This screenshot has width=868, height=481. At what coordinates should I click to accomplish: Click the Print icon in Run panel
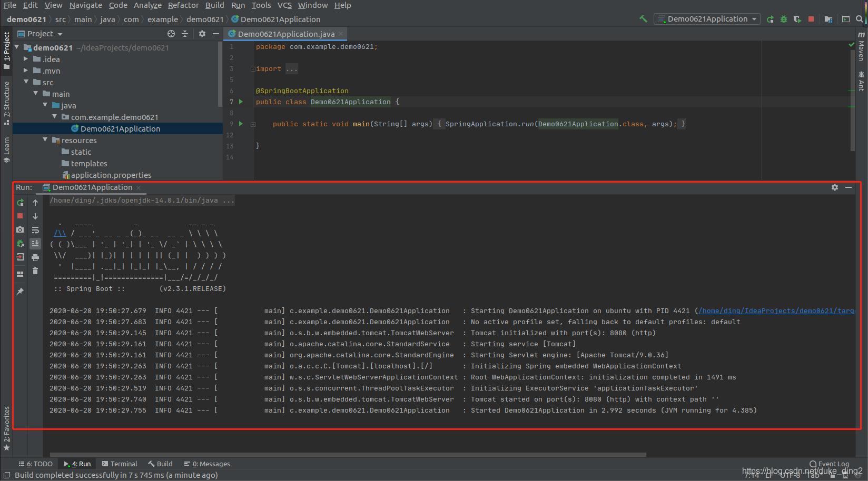pos(35,257)
